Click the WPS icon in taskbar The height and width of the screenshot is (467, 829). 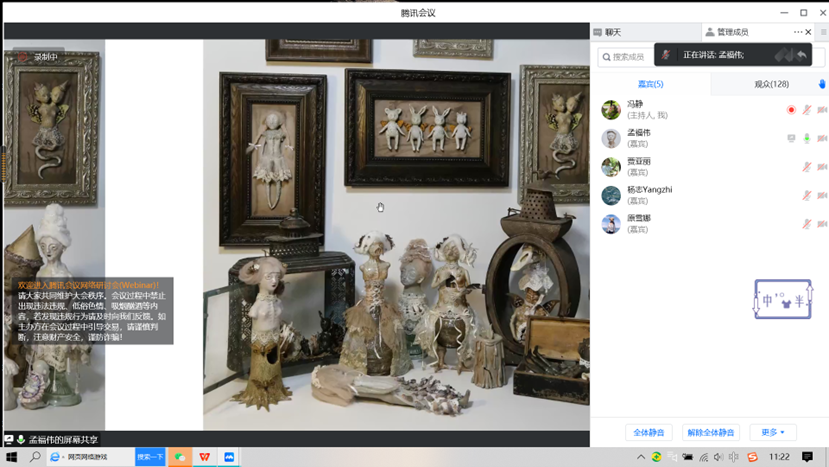[x=205, y=457]
